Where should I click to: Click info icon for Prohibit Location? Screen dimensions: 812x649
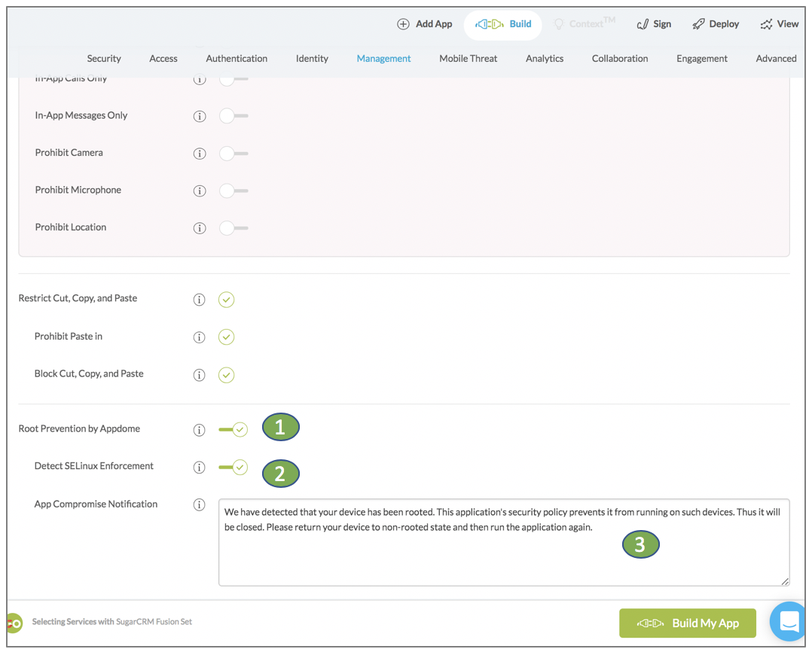[x=200, y=228]
